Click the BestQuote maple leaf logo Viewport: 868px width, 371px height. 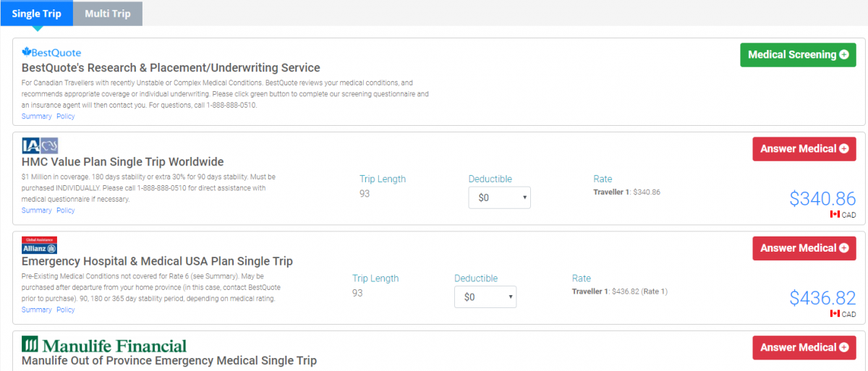click(51, 52)
